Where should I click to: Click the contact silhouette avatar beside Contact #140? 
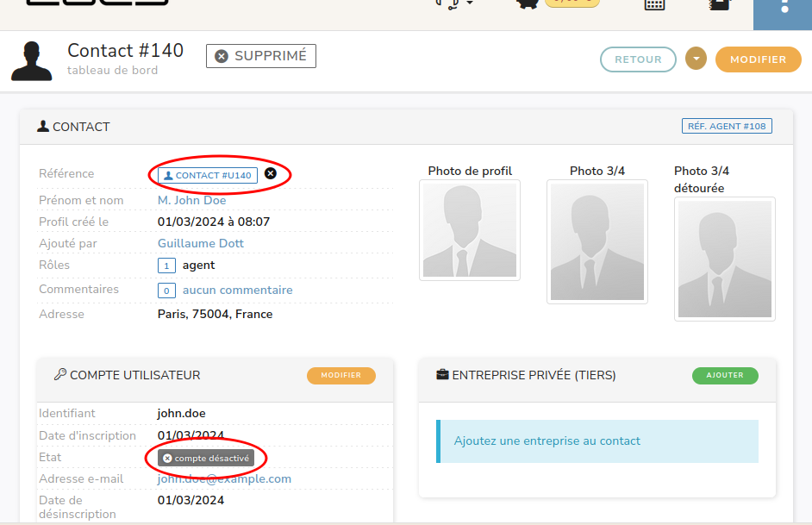pos(31,60)
